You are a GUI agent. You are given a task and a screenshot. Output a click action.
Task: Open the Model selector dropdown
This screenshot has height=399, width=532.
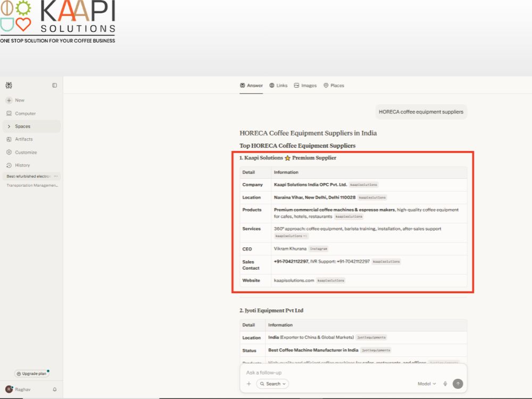tap(427, 384)
